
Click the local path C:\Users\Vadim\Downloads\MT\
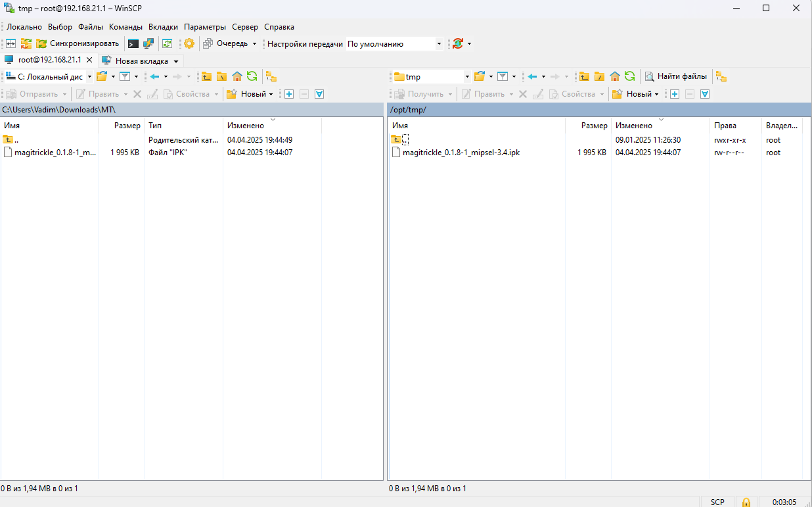[x=192, y=109]
